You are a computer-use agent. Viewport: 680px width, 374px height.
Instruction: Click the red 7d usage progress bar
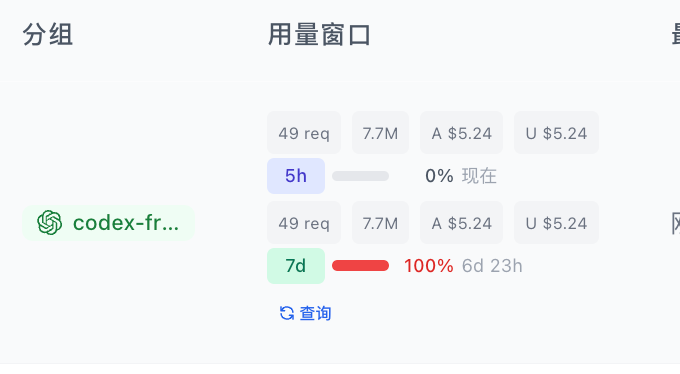click(360, 266)
